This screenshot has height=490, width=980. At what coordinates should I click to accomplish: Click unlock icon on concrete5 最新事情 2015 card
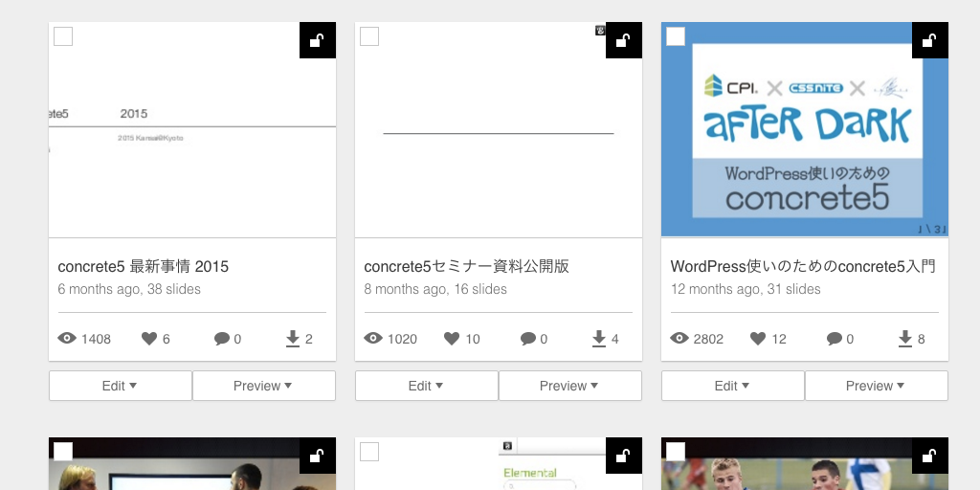point(317,40)
